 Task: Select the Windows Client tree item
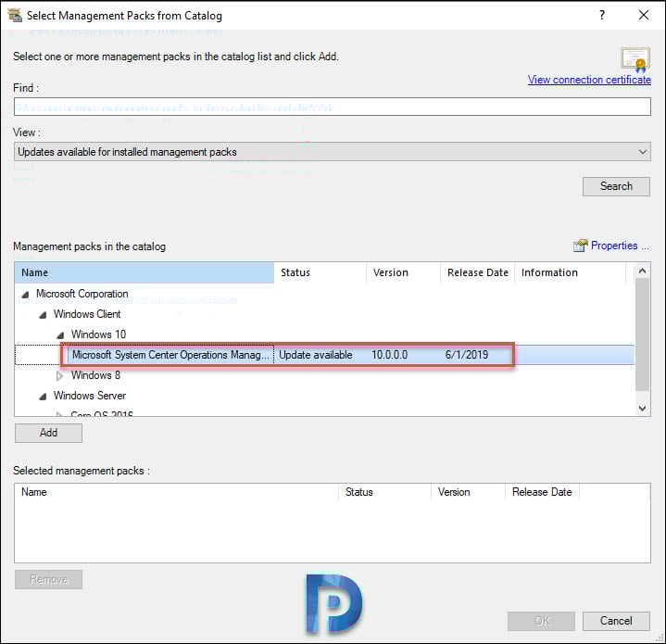[x=87, y=314]
